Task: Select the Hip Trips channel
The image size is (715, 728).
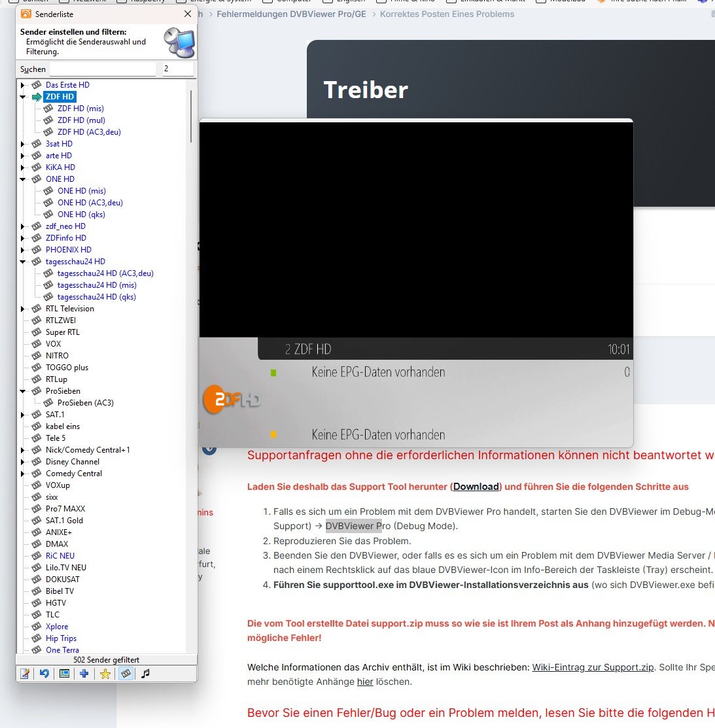Action: 61,638
